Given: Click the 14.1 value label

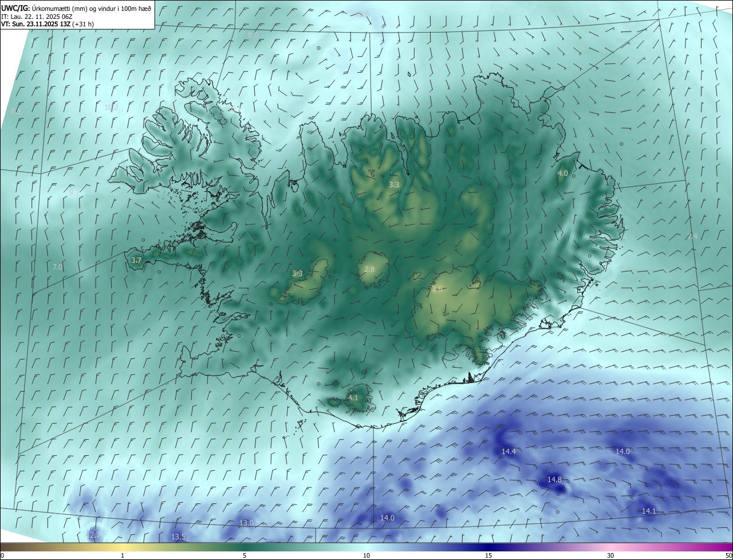Looking at the screenshot, I should (x=649, y=511).
